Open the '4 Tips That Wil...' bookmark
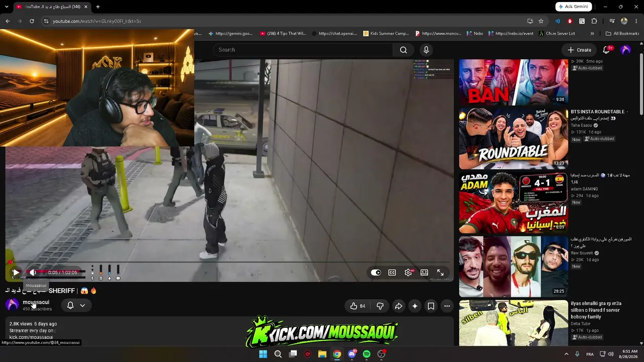 click(x=283, y=34)
